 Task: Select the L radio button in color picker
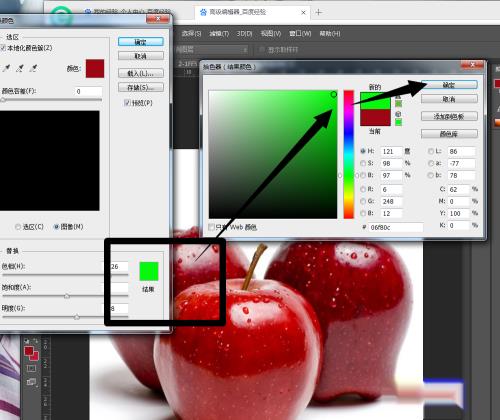point(431,151)
